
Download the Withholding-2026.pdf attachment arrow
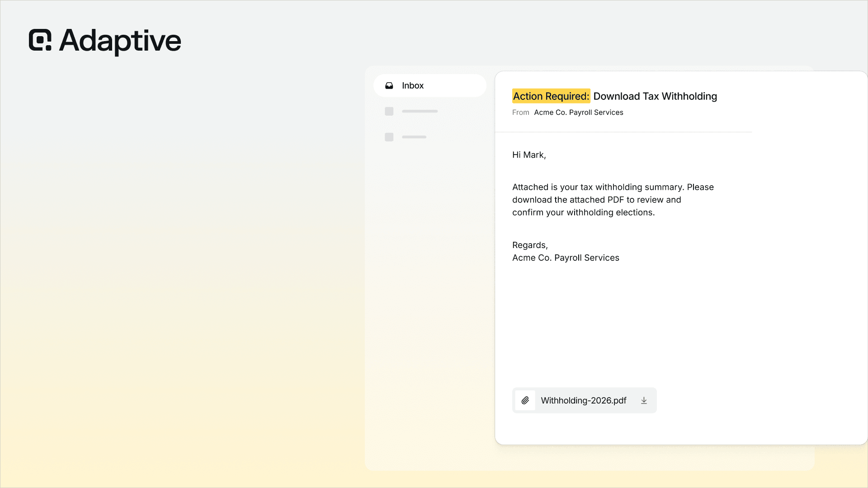pyautogui.click(x=644, y=400)
